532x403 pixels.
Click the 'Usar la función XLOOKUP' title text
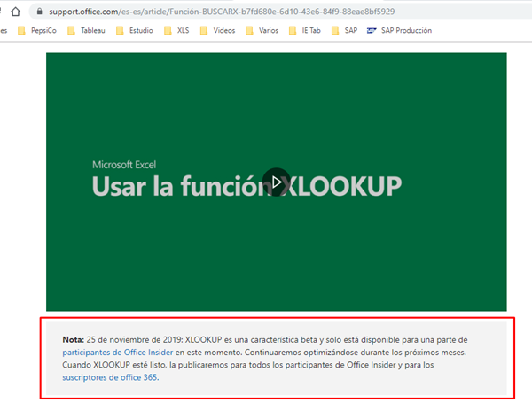[x=246, y=186]
